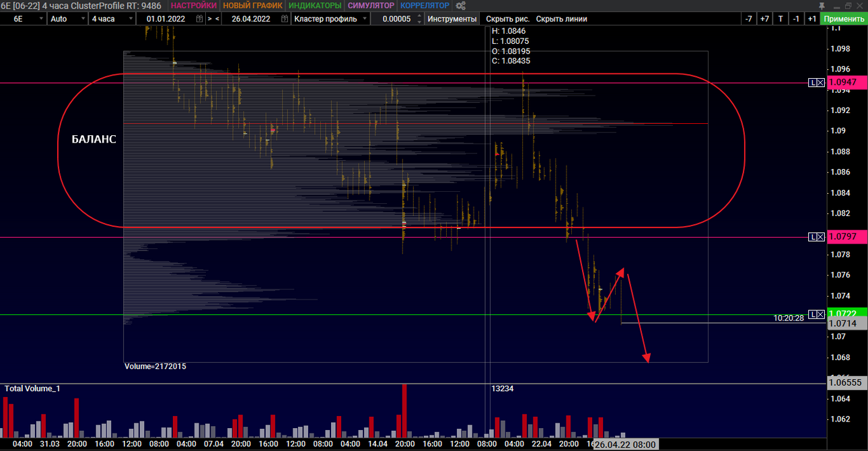Screen dimensions: 868x451
Task: Click the green Применить button
Action: click(844, 19)
